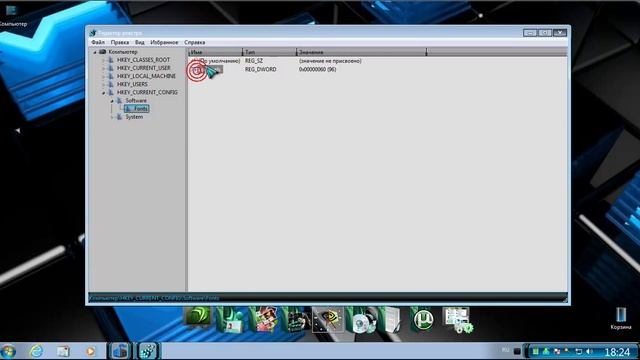Screen dimensions: 640x360
Task: Select the Software subkey
Action: (x=136, y=101)
